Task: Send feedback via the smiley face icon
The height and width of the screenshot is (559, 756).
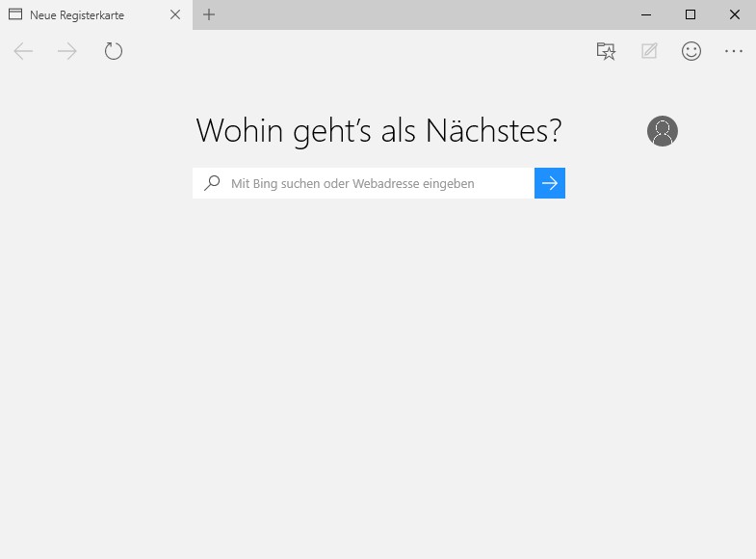Action: pos(691,52)
